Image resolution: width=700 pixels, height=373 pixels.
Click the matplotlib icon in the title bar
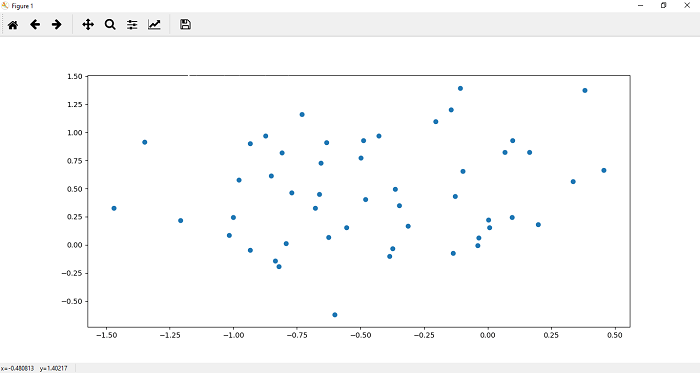(5, 5)
